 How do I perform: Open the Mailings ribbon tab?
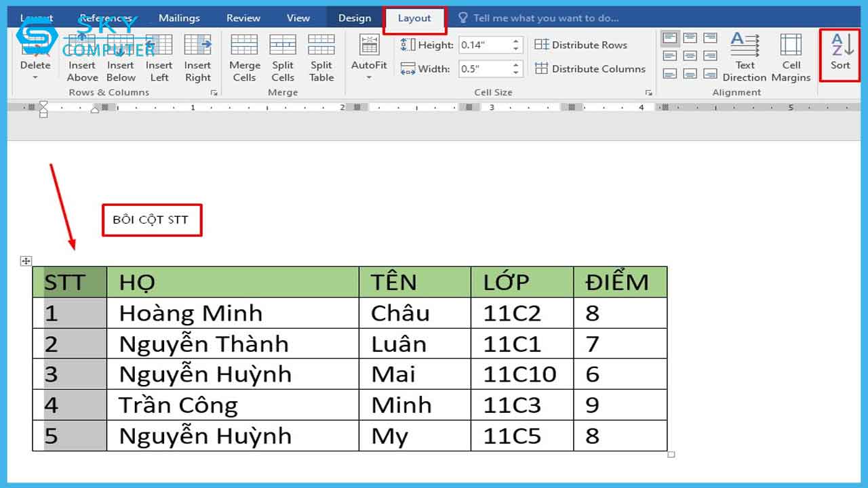[x=179, y=18]
